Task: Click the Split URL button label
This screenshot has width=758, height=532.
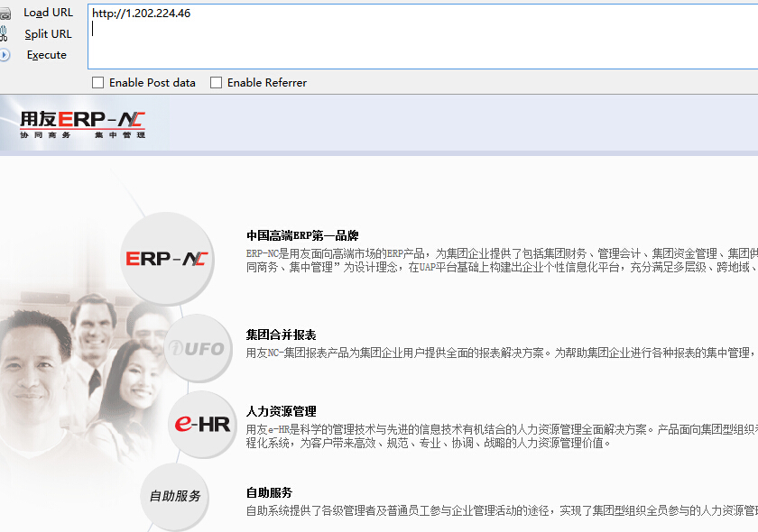Action: [49, 34]
